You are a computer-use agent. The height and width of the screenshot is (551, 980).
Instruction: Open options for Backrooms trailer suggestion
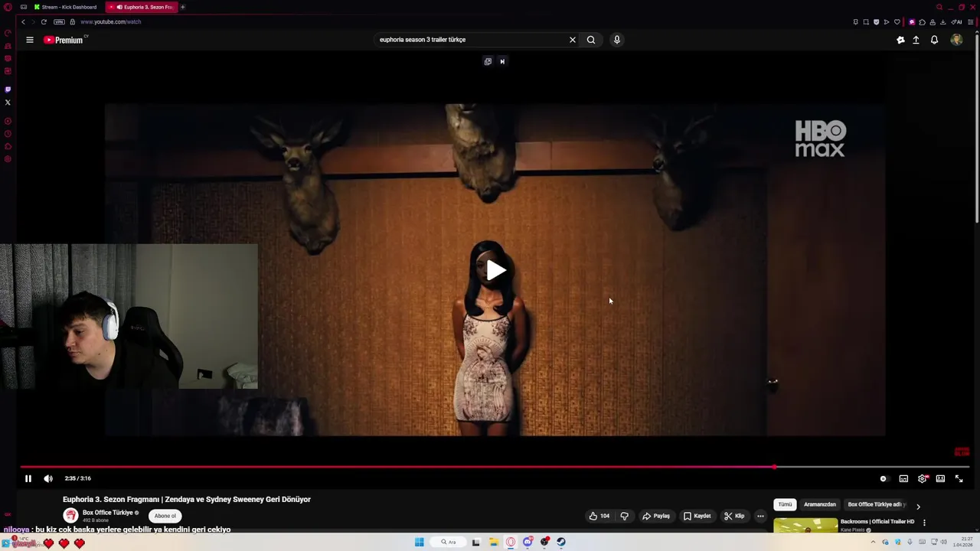[x=924, y=523]
